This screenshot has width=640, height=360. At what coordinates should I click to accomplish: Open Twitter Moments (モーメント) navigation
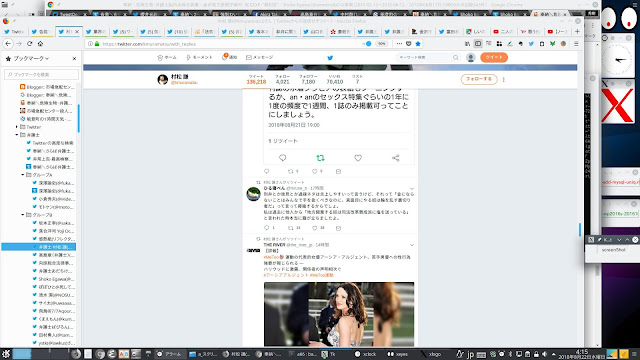click(199, 58)
